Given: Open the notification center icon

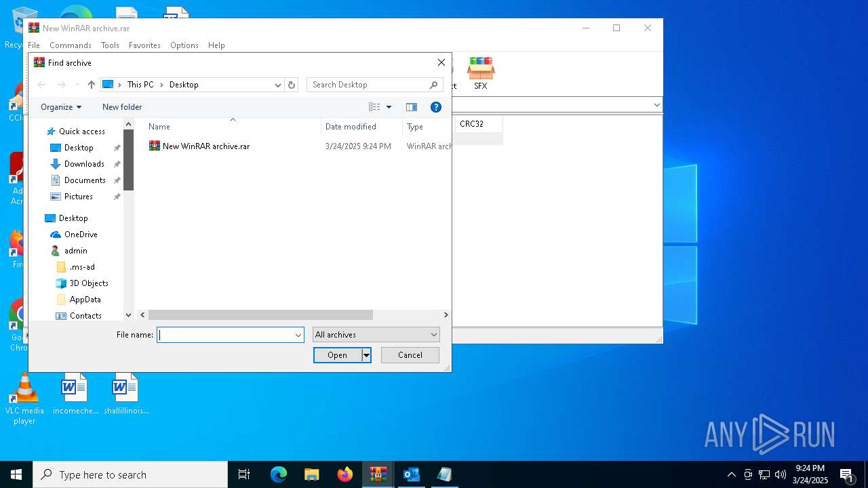Looking at the screenshot, I should (846, 474).
